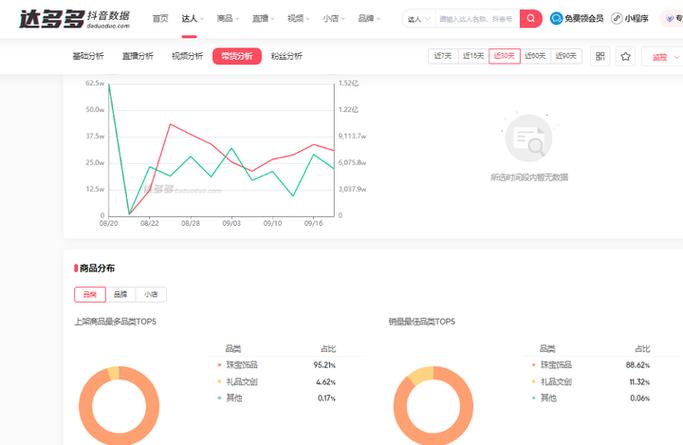
Task: Select the 近15天 date range
Action: coord(473,56)
